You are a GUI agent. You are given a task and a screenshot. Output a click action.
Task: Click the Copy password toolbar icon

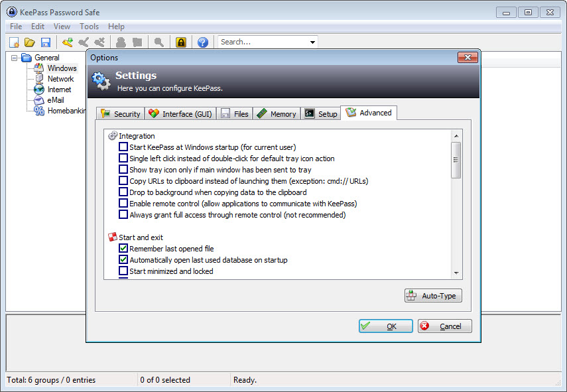137,42
